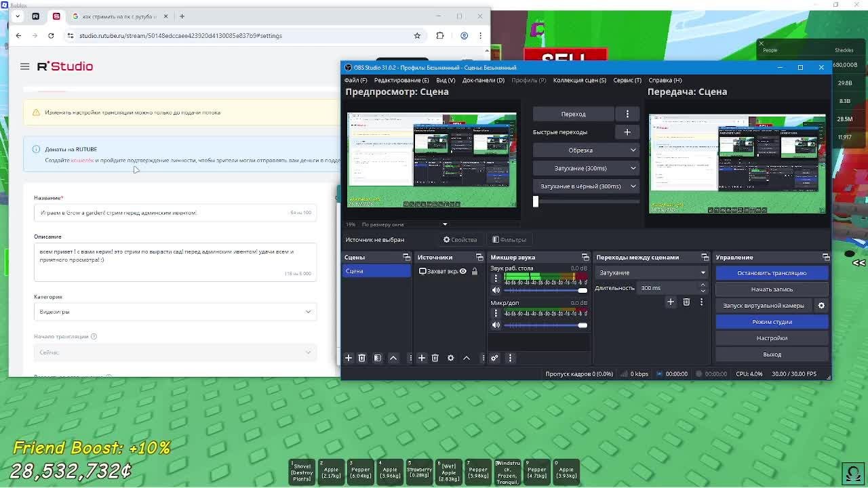Screen dimensions: 868x488
Task: Open desktop audio channel options menu
Action: click(x=496, y=278)
